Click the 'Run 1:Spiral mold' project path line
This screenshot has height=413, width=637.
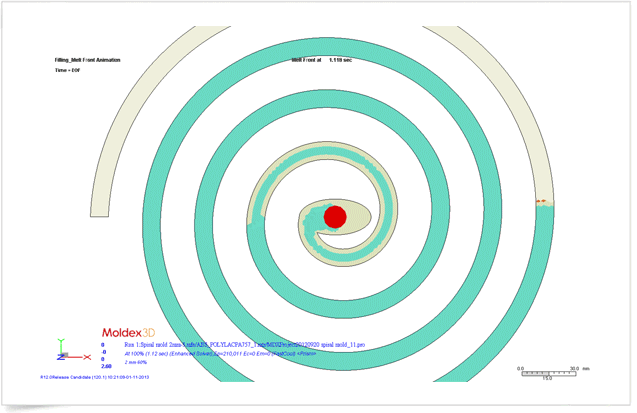(245, 345)
